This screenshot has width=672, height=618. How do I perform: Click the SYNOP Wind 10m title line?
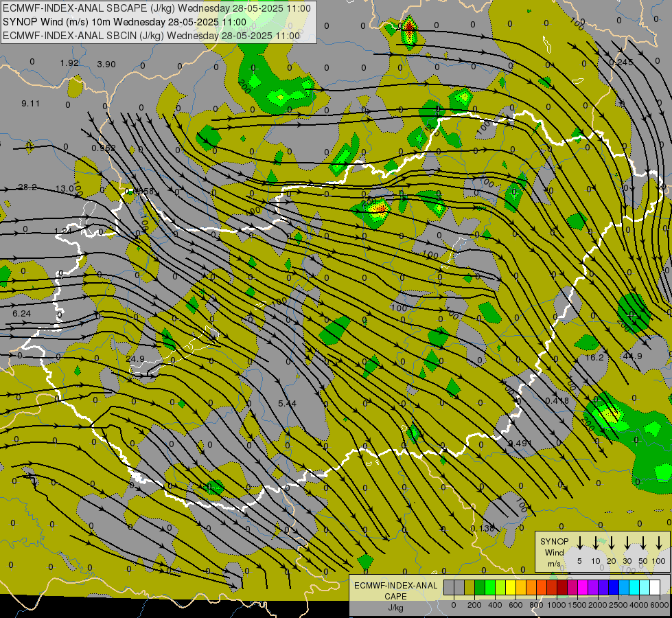[124, 22]
